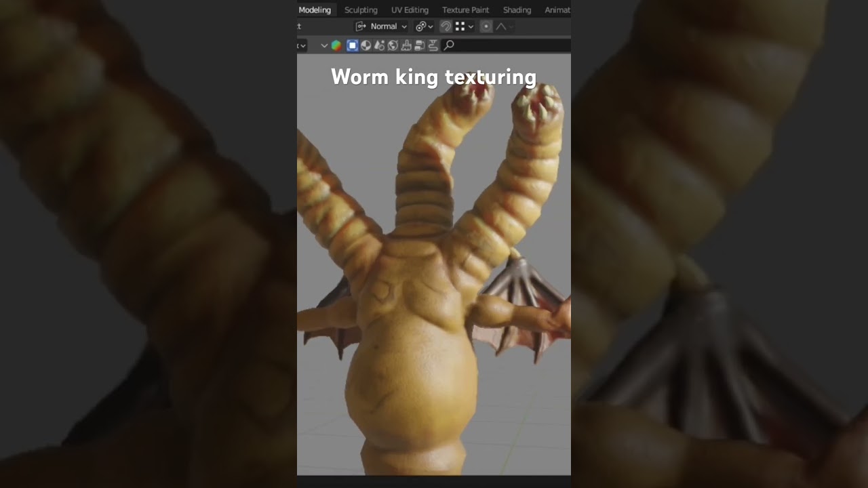Select the World globe filter icon

point(393,45)
